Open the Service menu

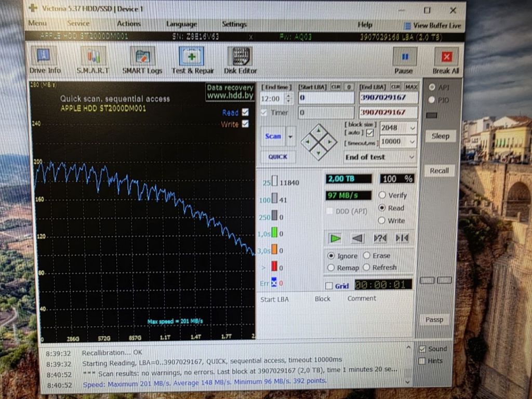coord(78,23)
